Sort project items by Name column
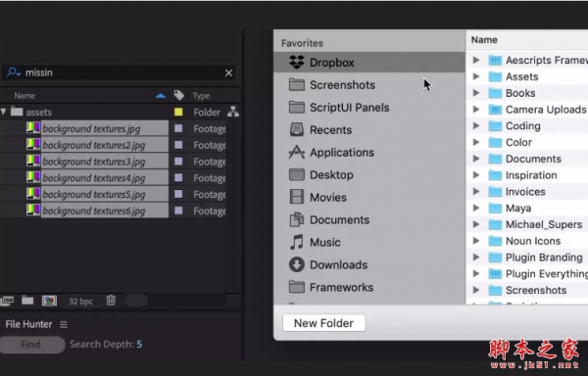Image resolution: width=588 pixels, height=376 pixels. point(24,96)
